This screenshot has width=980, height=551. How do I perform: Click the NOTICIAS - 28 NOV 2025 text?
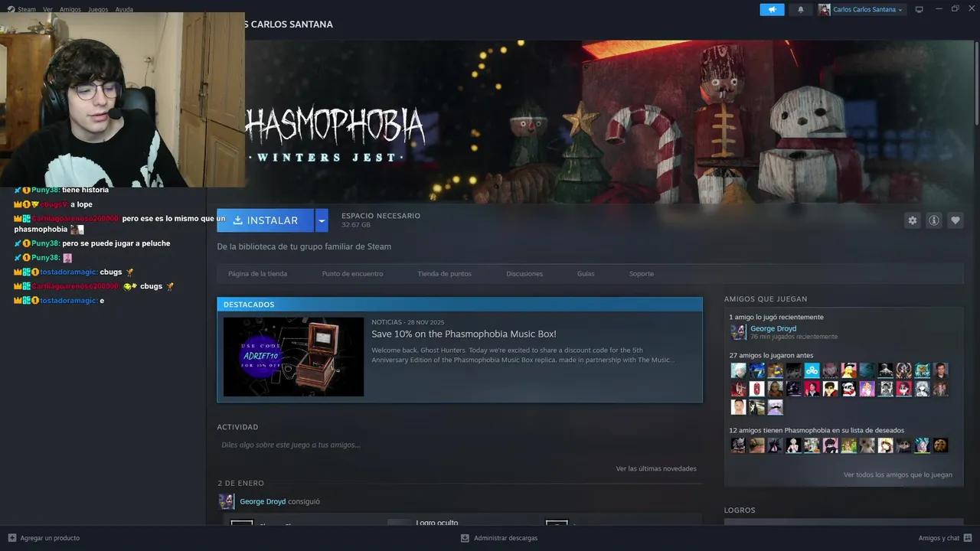coord(407,322)
